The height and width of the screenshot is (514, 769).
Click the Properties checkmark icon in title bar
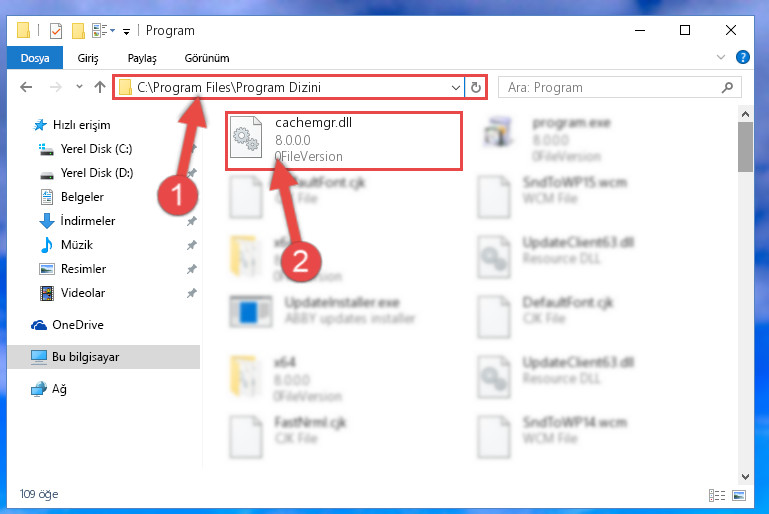click(x=56, y=31)
